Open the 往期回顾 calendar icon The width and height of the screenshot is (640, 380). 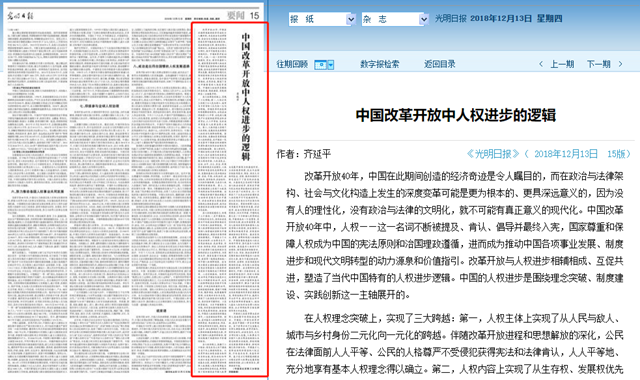321,64
